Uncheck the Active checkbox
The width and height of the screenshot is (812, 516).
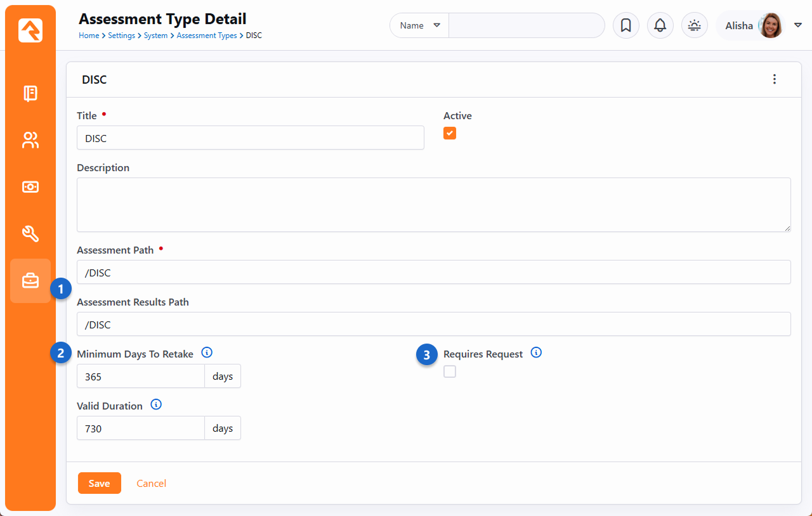450,133
